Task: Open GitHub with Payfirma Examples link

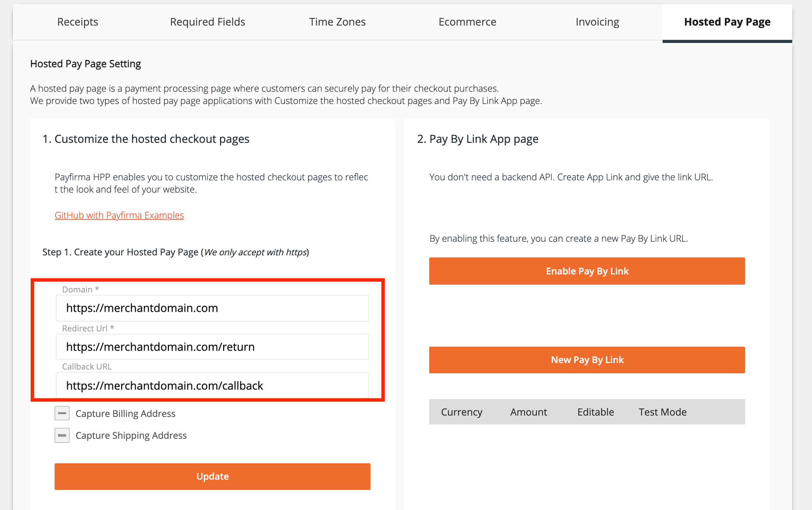Action: point(119,215)
